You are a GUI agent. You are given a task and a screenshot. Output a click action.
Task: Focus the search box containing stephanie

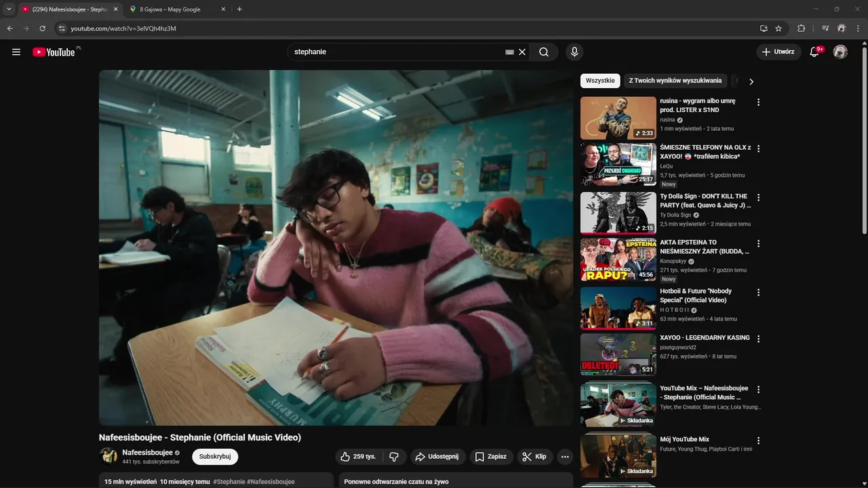397,52
